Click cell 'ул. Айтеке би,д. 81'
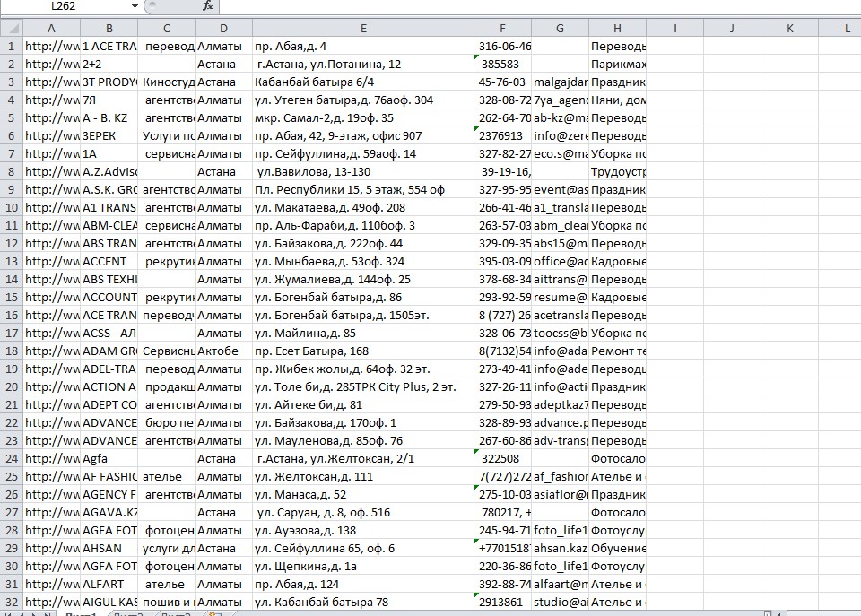Image resolution: width=861 pixels, height=616 pixels. click(363, 404)
